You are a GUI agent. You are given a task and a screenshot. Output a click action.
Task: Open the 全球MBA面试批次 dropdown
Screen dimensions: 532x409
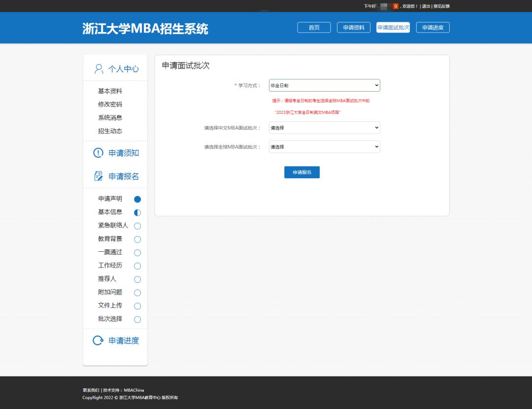coord(324,146)
